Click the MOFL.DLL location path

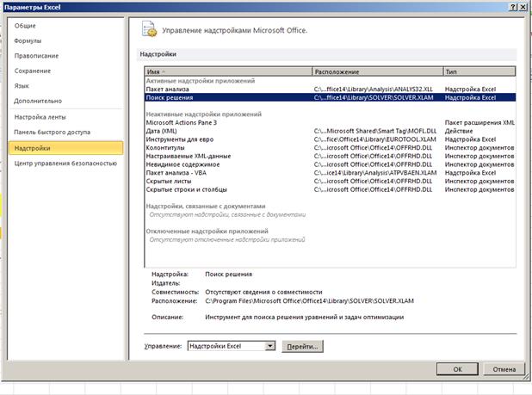pyautogui.click(x=375, y=131)
